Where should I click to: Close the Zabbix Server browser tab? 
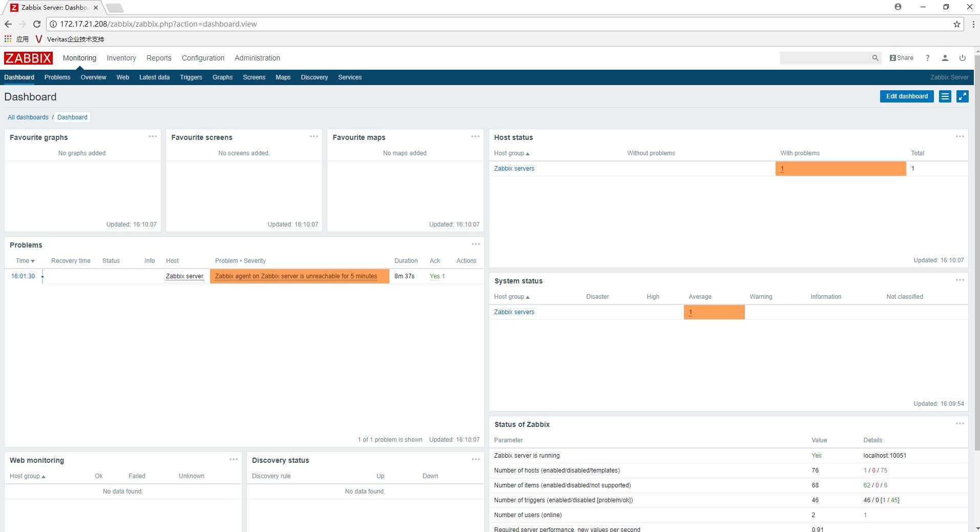[96, 8]
